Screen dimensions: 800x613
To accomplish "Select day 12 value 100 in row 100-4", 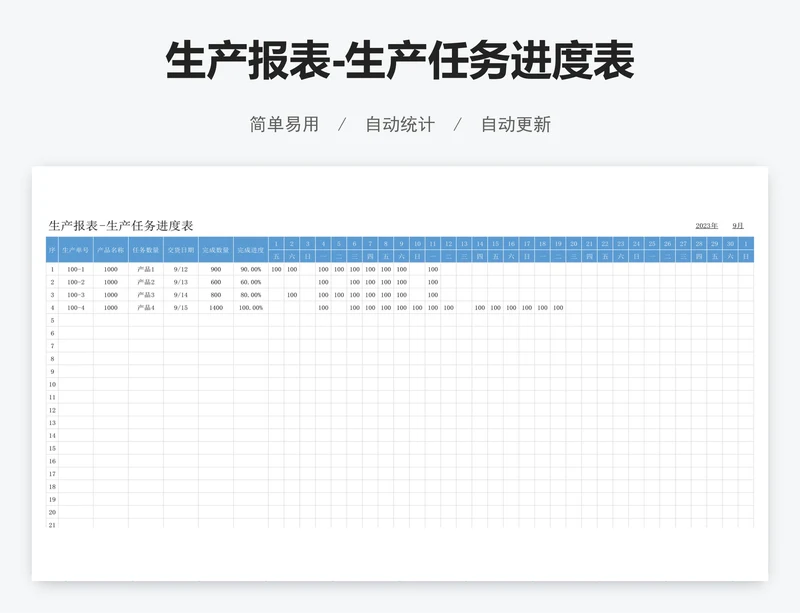I will 448,307.
